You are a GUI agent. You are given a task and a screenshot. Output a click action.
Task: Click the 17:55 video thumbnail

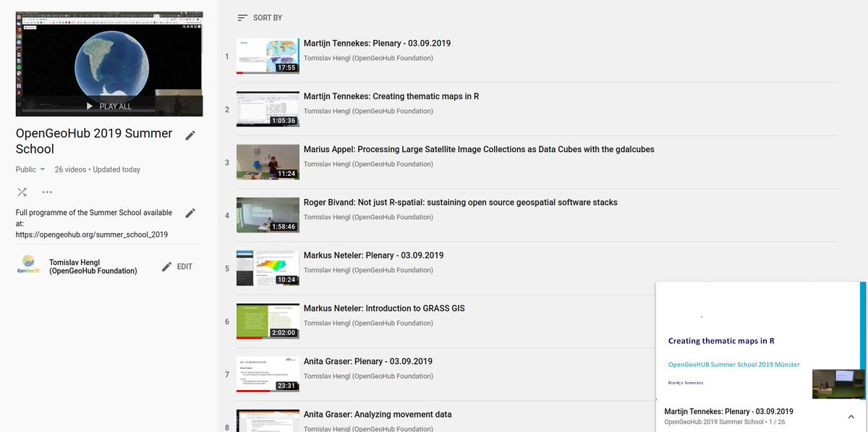click(x=268, y=56)
